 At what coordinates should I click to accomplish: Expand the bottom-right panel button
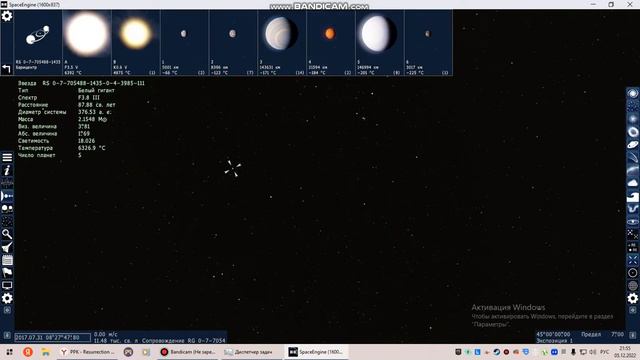coord(633,336)
